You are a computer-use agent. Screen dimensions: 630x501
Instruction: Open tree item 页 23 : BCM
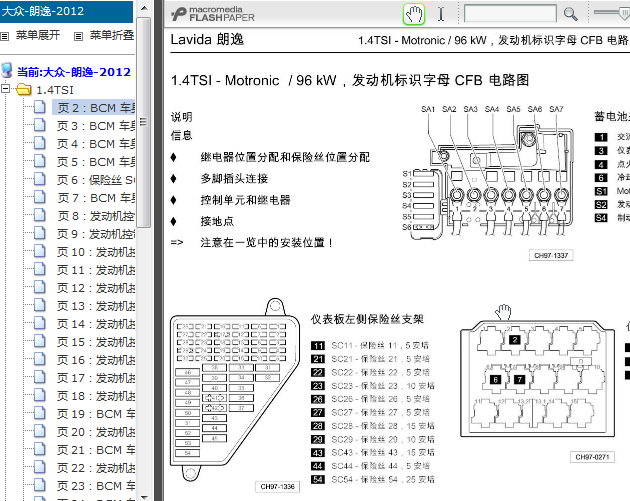click(x=96, y=486)
